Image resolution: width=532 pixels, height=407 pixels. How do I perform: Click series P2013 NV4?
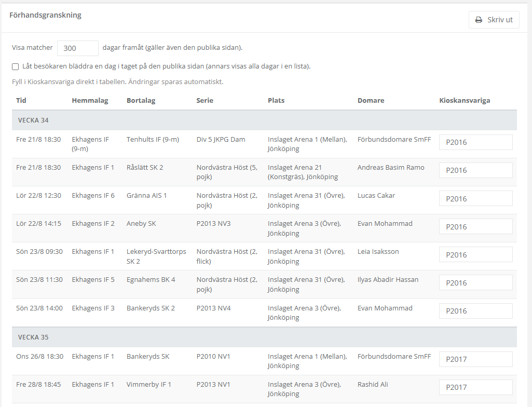click(213, 308)
